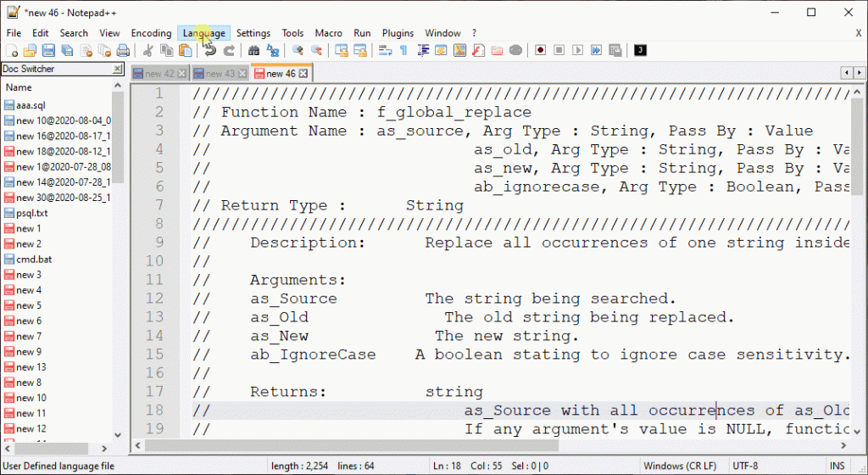Save the current file via toolbar

point(48,50)
